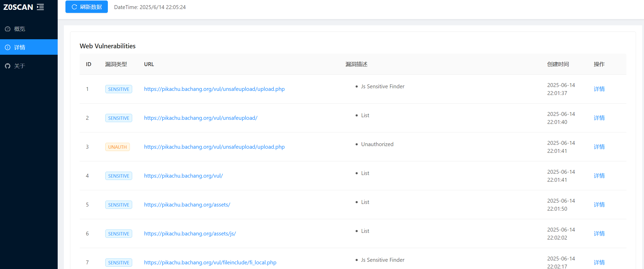Screen dimensions: 644x269
Task: Click the dashboard icon next to 概览
Action: (x=8, y=29)
